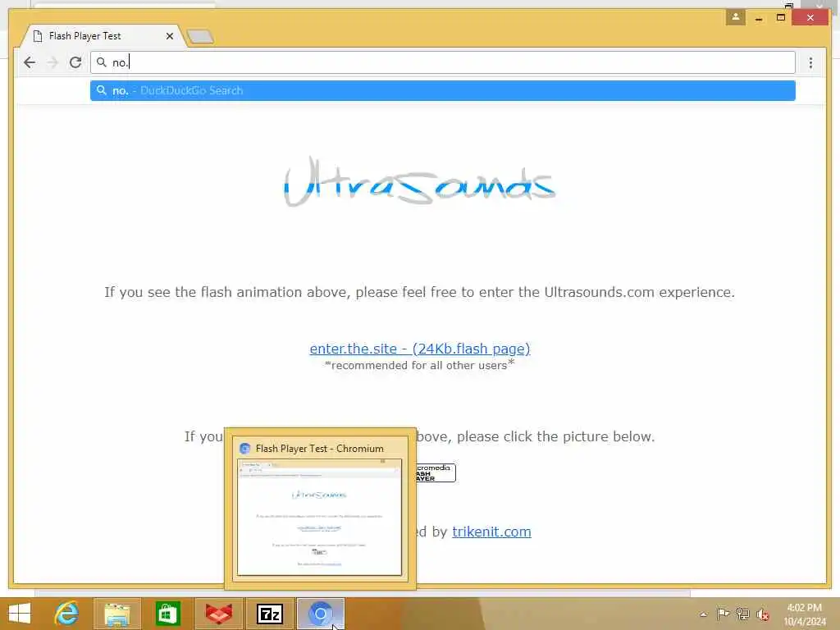The height and width of the screenshot is (630, 840).
Task: Launch Internet Explorer from the taskbar
Action: point(66,614)
